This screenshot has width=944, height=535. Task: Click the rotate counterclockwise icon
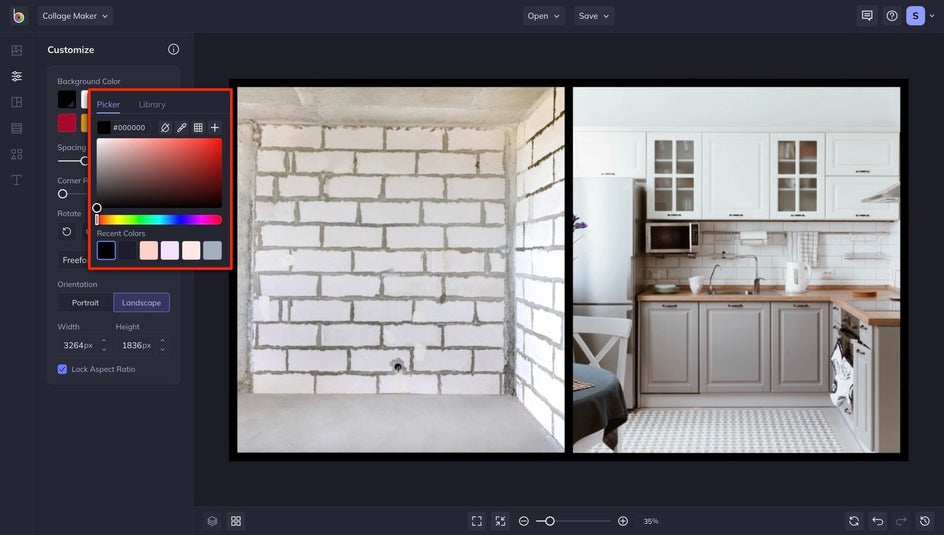click(67, 232)
